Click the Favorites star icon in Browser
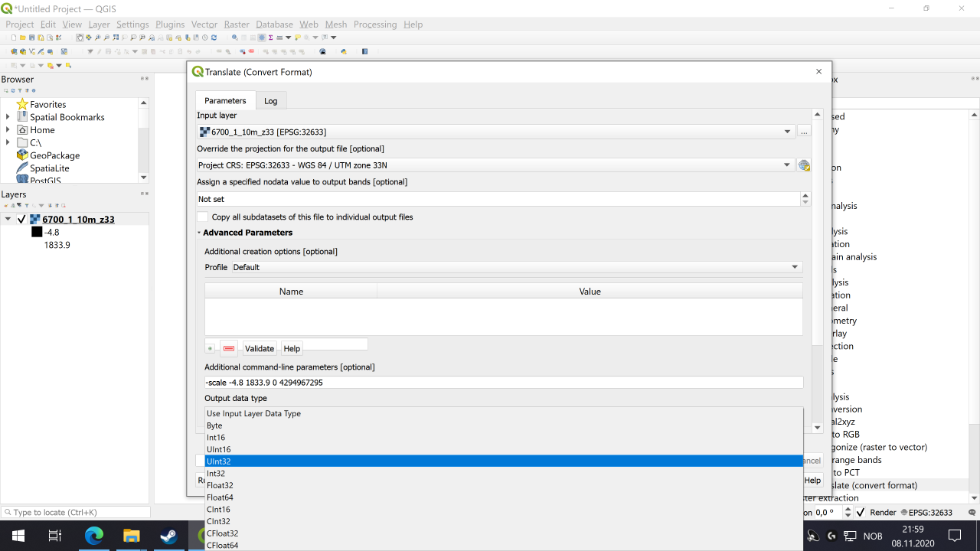This screenshot has width=980, height=551. click(x=22, y=104)
